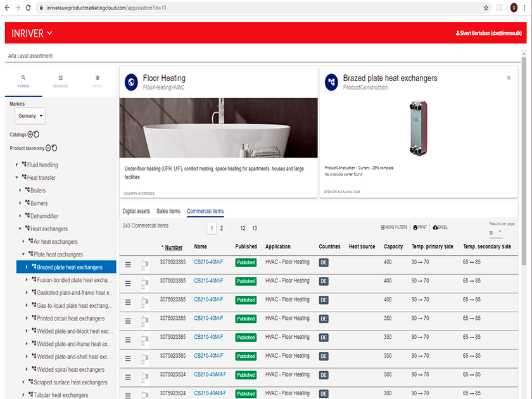Expand Air heat exchangers node
Image resolution: width=532 pixels, height=399 pixels.
23,241
